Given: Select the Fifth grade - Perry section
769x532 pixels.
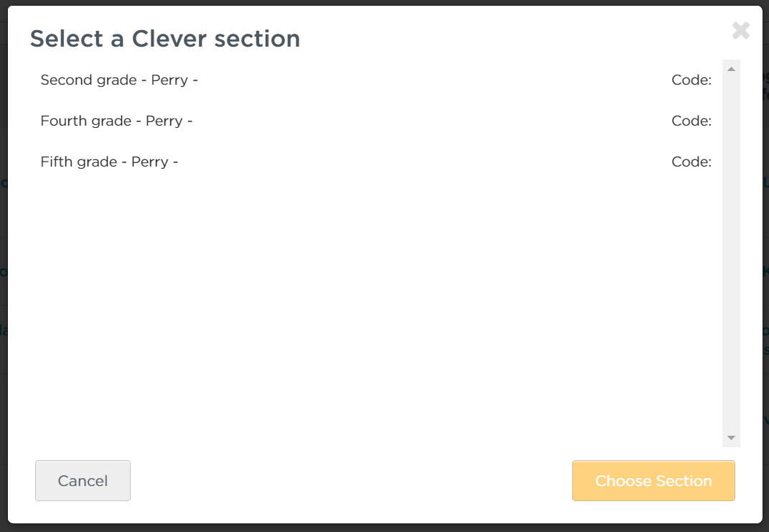Looking at the screenshot, I should click(x=376, y=162).
